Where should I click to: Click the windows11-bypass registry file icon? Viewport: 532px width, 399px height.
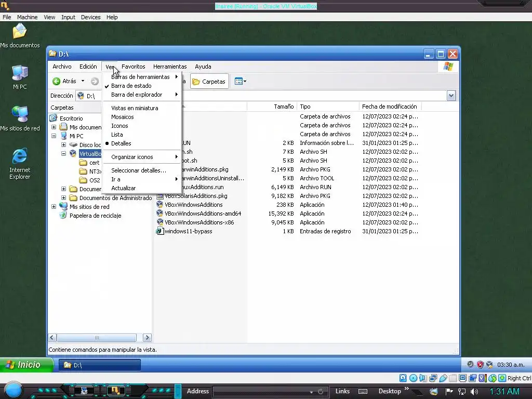[160, 231]
